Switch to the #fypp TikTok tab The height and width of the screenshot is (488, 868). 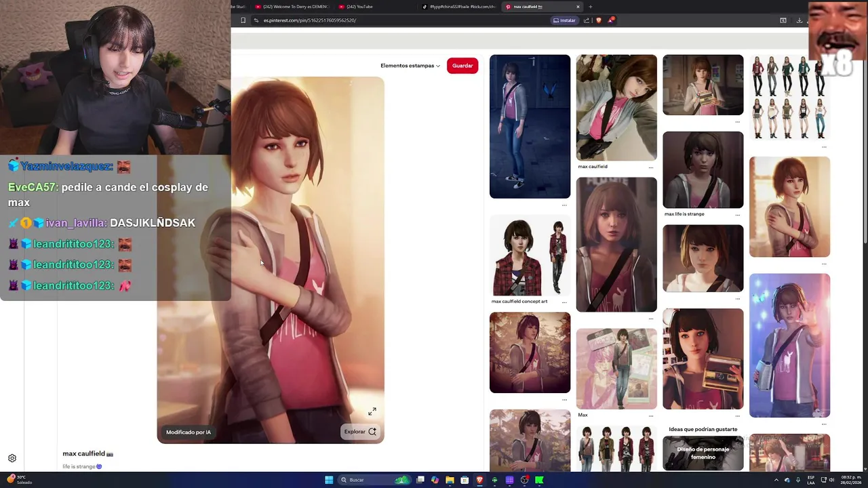coord(459,7)
